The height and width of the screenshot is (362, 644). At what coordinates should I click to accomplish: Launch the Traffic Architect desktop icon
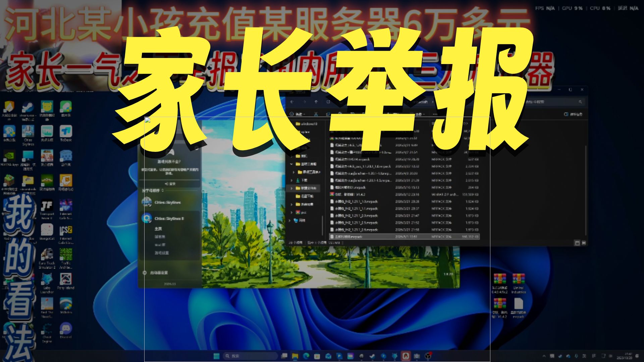pos(66,259)
